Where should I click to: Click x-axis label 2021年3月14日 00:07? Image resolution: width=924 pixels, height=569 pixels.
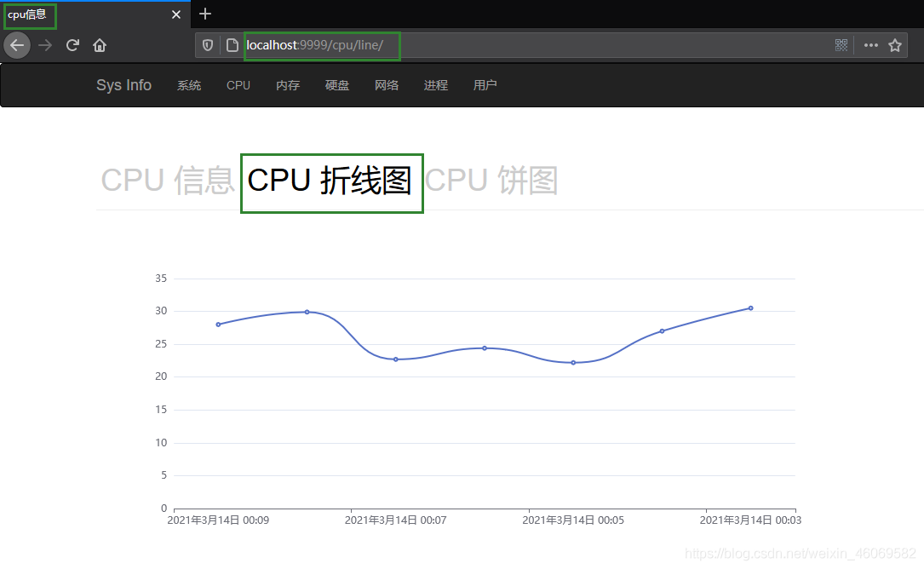pyautogui.click(x=395, y=520)
